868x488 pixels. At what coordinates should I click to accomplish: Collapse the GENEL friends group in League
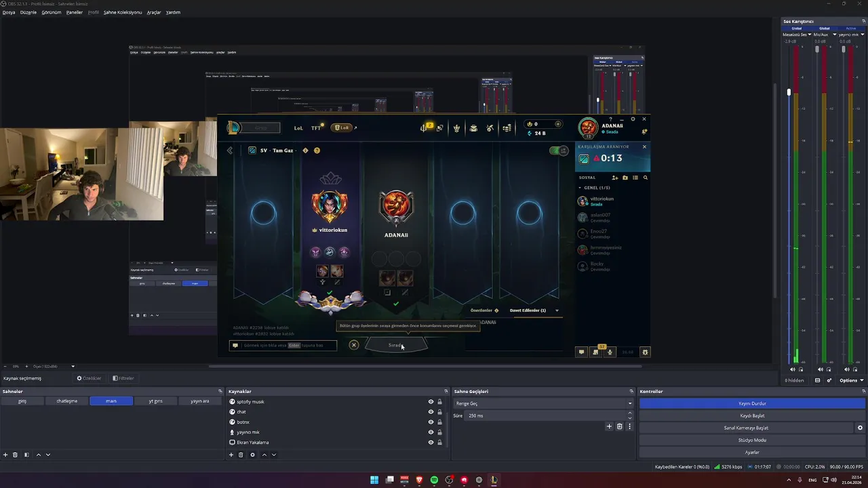click(x=580, y=188)
